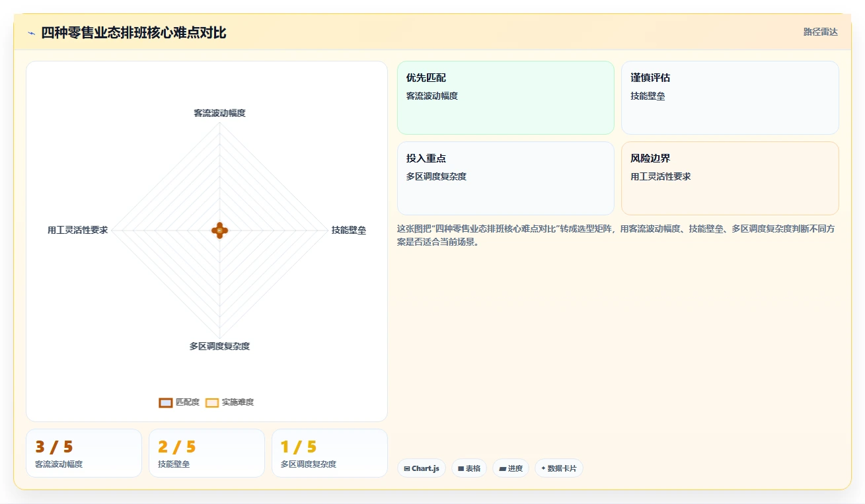This screenshot has height=504, width=865.
Task: Click 用工灵活性要求 text in 风险边界 card
Action: point(661,176)
